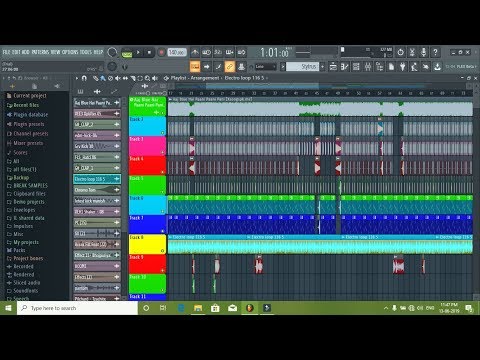Click the audio power/on-off icon
Image resolution: width=480 pixels, height=360 pixels.
click(400, 52)
